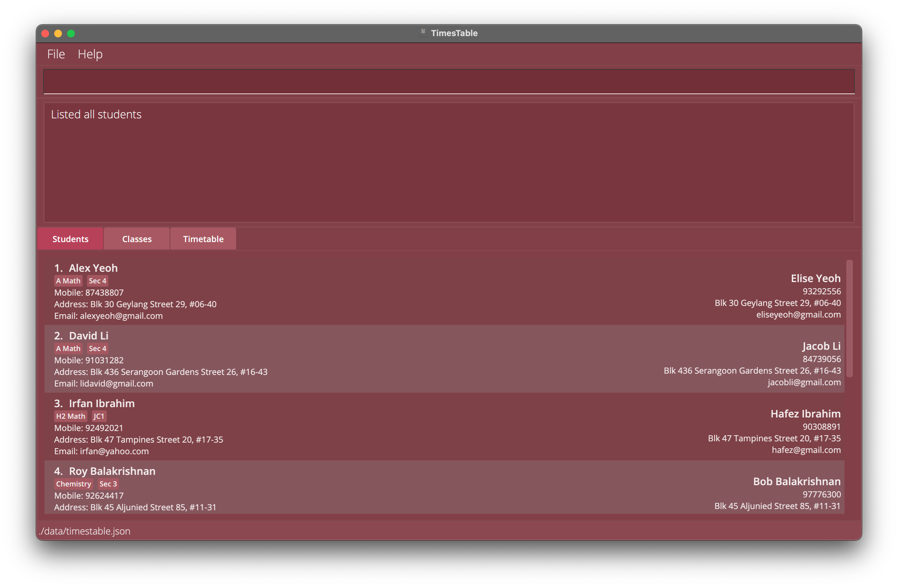898x588 pixels.
Task: Close the TimesTable window
Action: (x=45, y=34)
